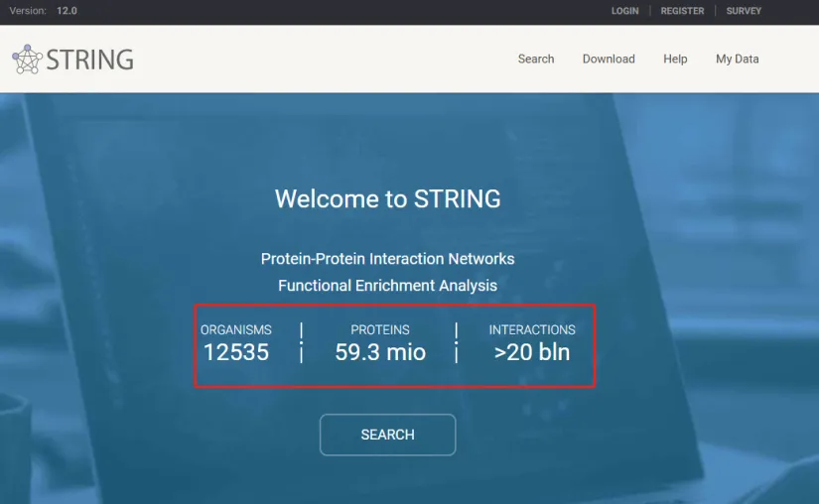Click the PROTEINS label
The height and width of the screenshot is (504, 819).
(x=380, y=329)
